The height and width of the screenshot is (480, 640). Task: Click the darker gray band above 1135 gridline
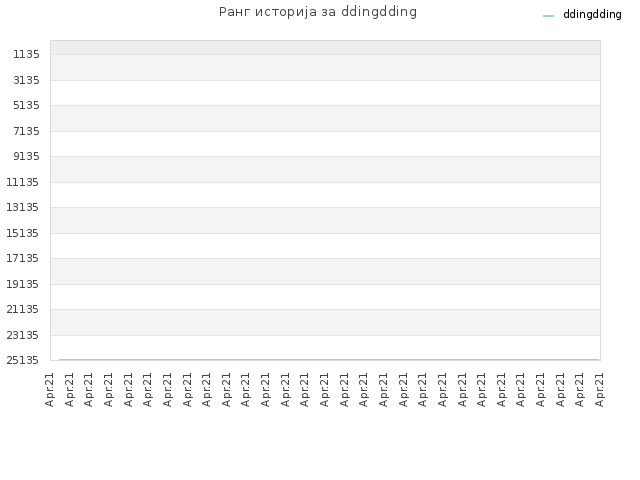click(x=325, y=47)
